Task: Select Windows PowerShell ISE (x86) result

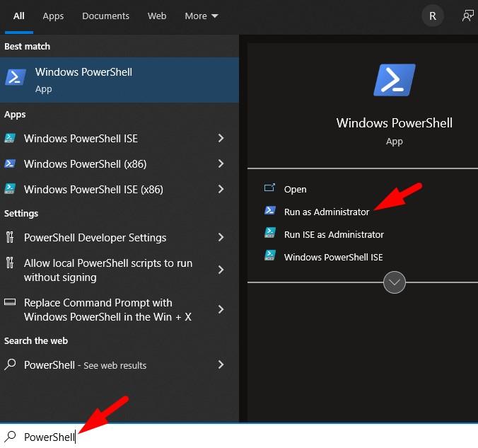Action: (119, 189)
